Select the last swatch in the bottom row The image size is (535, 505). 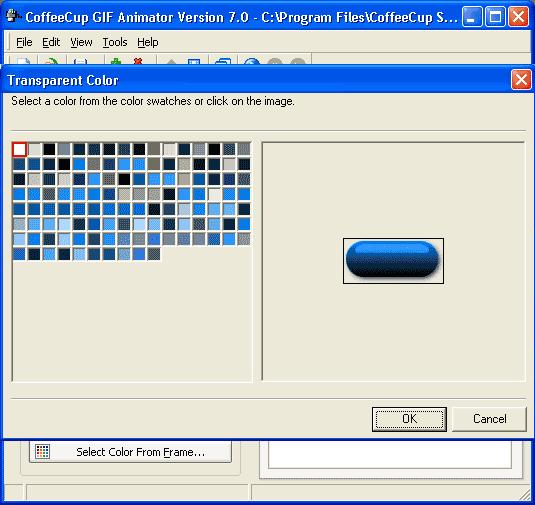154,254
